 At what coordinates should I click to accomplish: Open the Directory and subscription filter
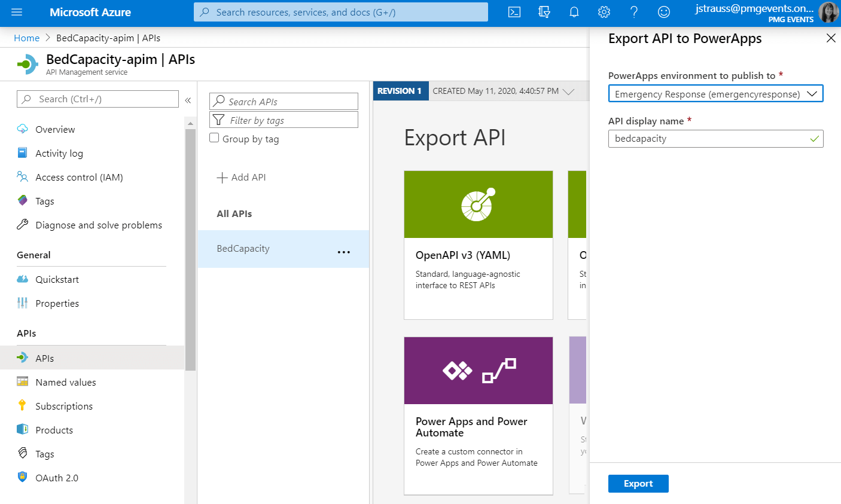(x=544, y=12)
